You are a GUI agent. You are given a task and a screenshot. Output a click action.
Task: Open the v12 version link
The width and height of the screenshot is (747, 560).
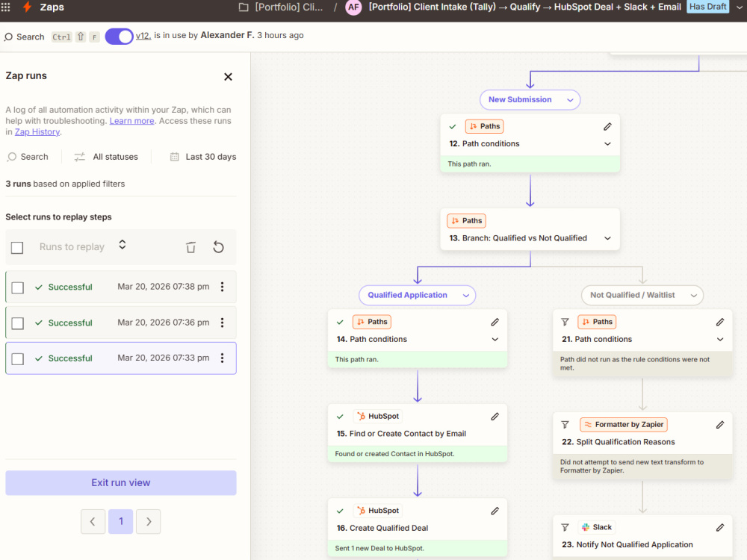pyautogui.click(x=143, y=35)
